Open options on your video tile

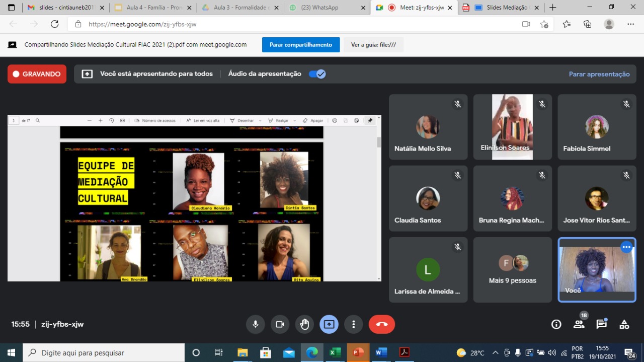(x=626, y=247)
